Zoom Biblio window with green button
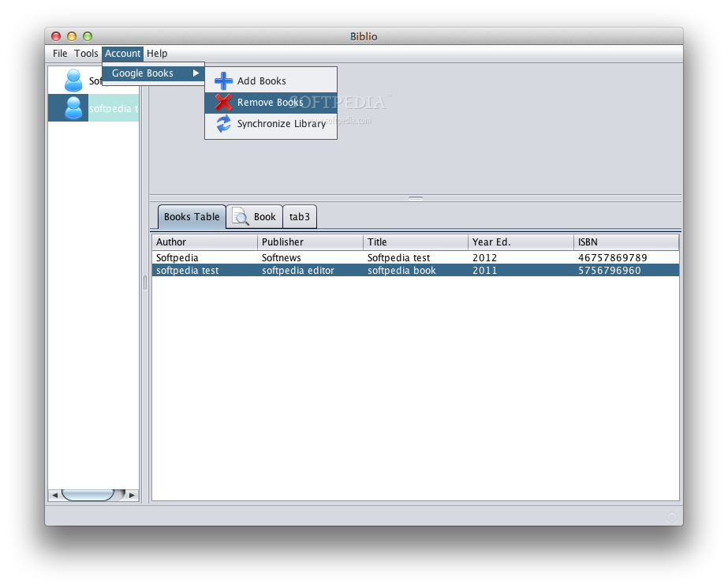728x588 pixels. click(88, 36)
